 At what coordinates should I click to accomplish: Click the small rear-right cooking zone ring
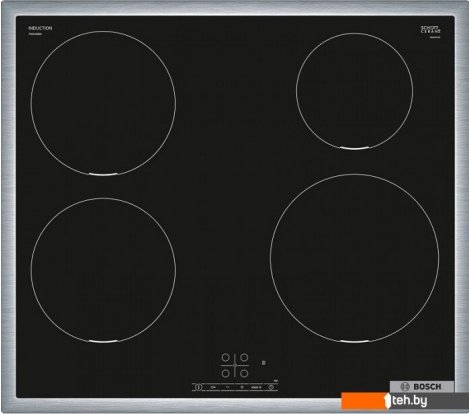tap(355, 91)
